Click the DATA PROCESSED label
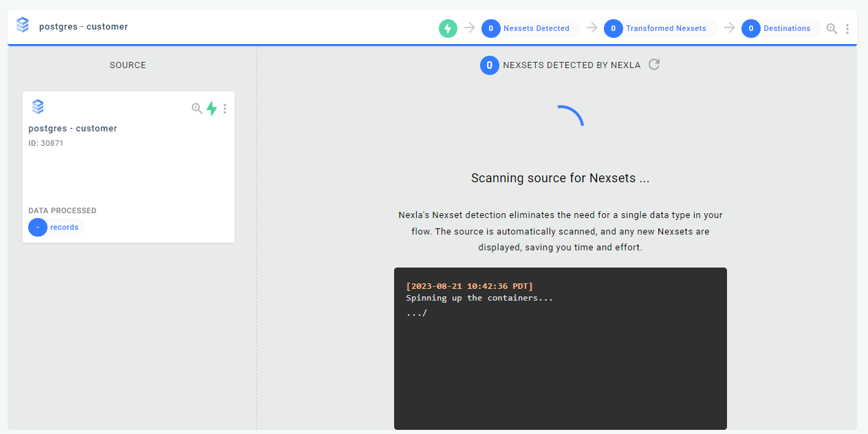Screen dimensions: 868x434 pyautogui.click(x=63, y=210)
